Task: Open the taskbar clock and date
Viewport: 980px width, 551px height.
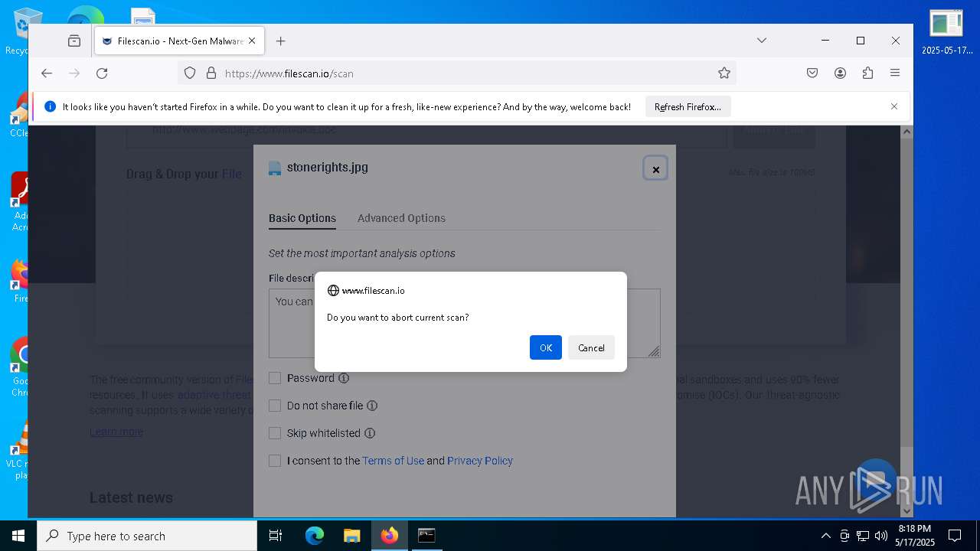Action: (915, 536)
